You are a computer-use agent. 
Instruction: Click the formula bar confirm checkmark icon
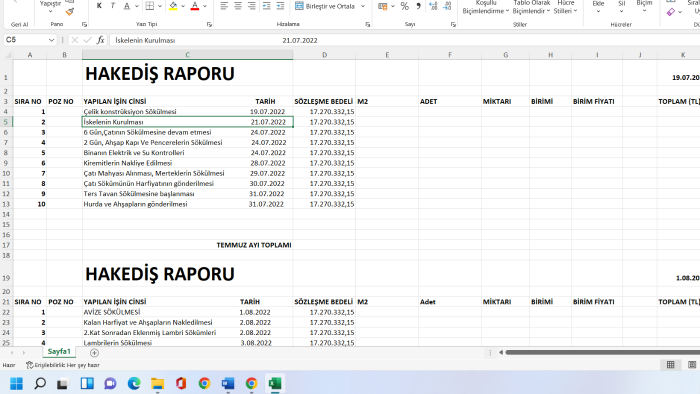88,40
